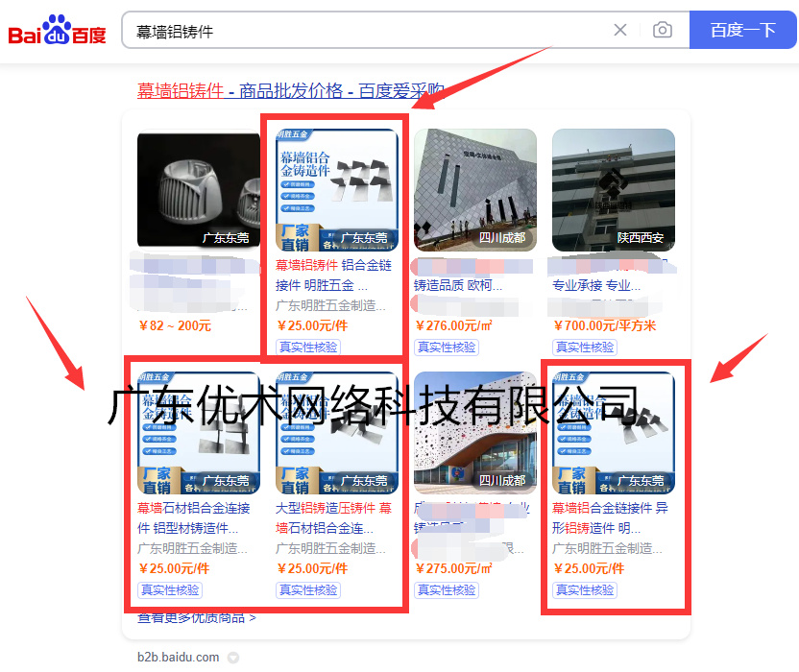Open image search via the camera icon
The width and height of the screenshot is (799, 672).
click(x=663, y=30)
